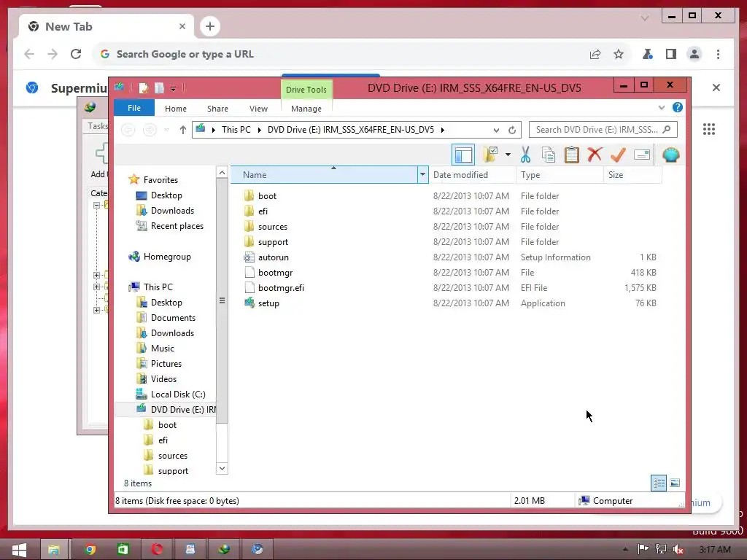This screenshot has width=747, height=560.
Task: Bookmark this tab with the star icon
Action: pos(619,54)
